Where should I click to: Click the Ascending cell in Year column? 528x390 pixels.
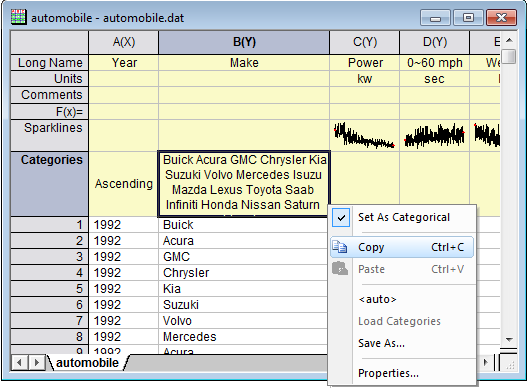point(124,184)
